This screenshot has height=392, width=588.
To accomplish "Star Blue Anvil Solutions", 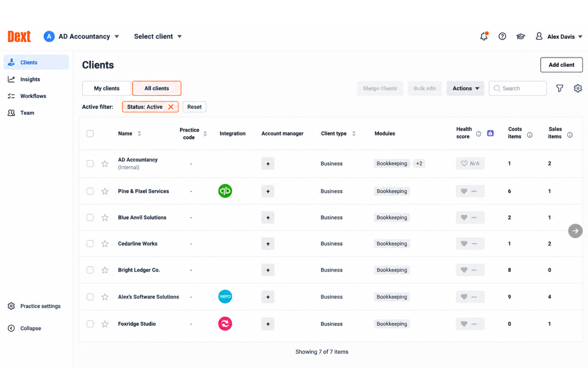I will 105,218.
